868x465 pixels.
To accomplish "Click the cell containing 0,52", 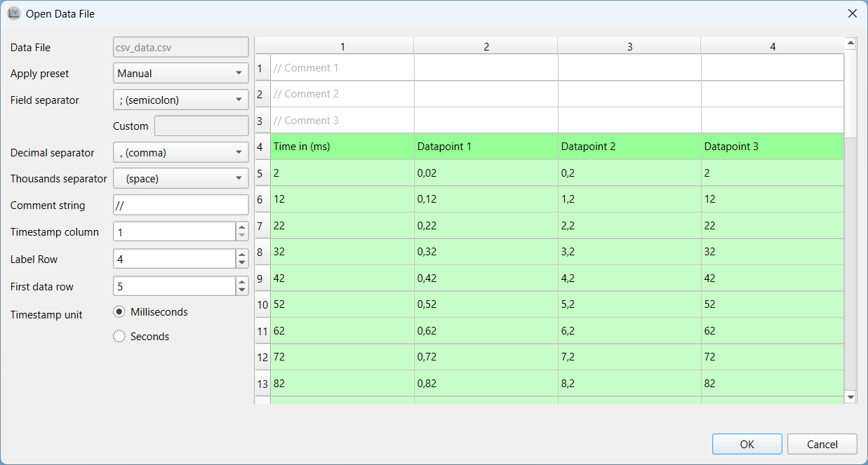I will 486,304.
